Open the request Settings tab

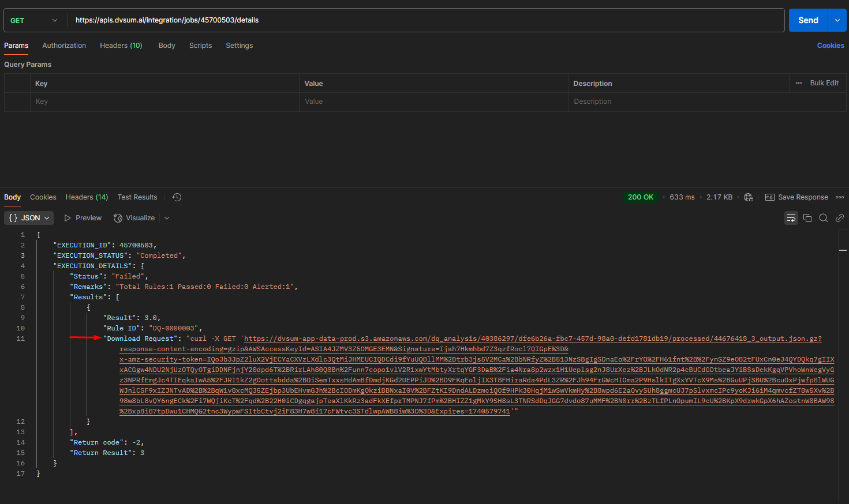tap(240, 46)
